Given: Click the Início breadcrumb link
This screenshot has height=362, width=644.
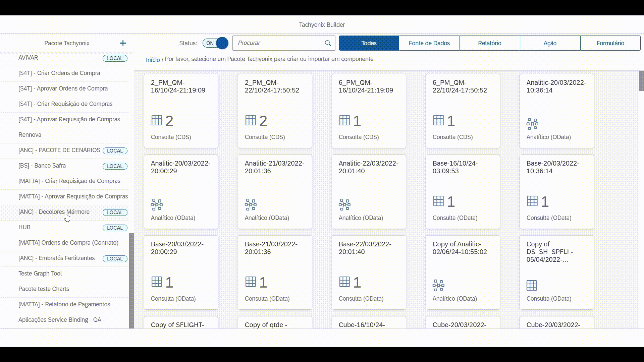Looking at the screenshot, I should (x=153, y=60).
